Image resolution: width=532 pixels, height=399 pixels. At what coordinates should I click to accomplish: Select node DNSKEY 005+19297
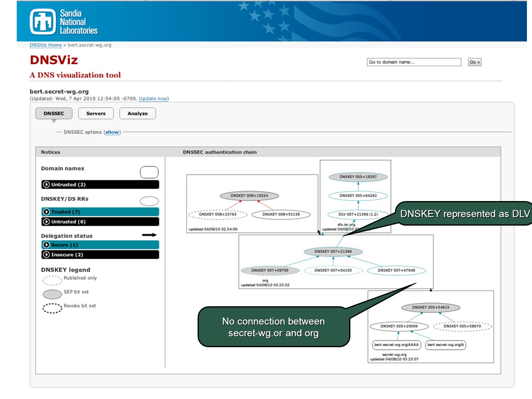pyautogui.click(x=358, y=177)
